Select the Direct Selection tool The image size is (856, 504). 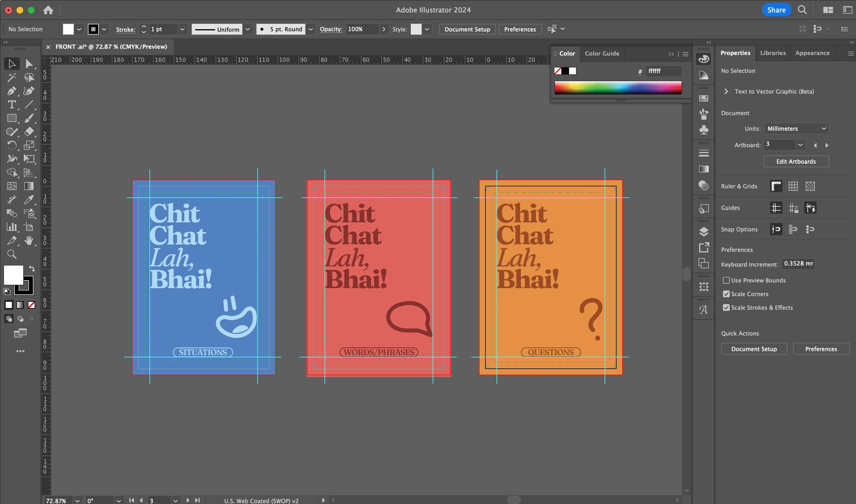(29, 64)
